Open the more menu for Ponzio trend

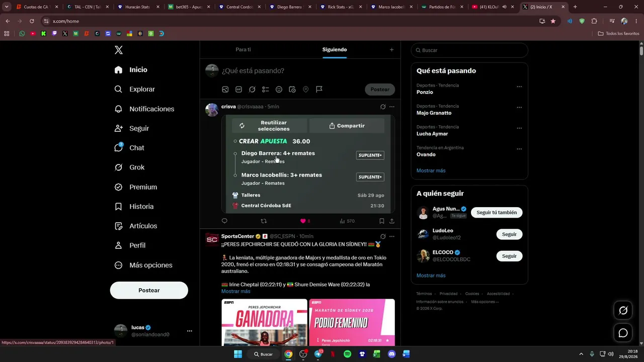pos(519,86)
